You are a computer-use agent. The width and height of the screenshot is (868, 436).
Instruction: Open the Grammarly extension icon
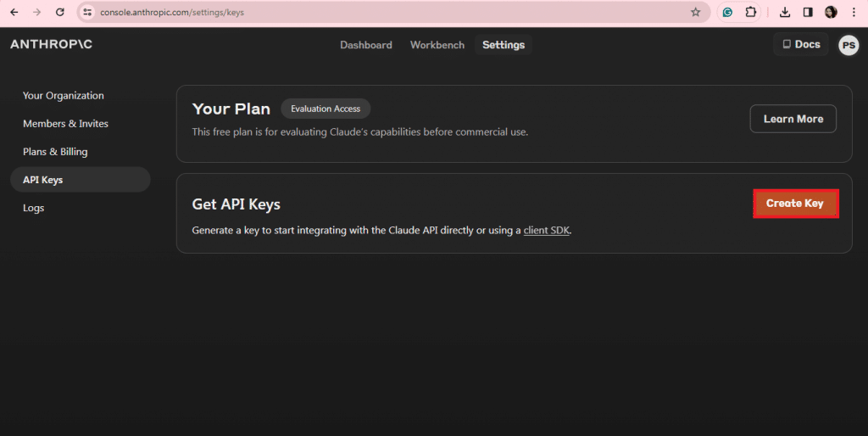[727, 12]
